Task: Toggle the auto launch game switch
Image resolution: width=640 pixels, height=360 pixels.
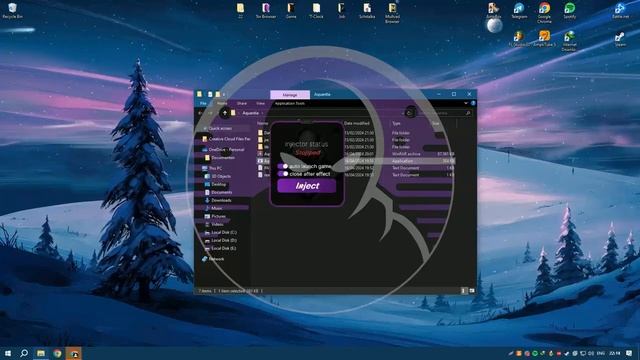Action: pos(283,166)
